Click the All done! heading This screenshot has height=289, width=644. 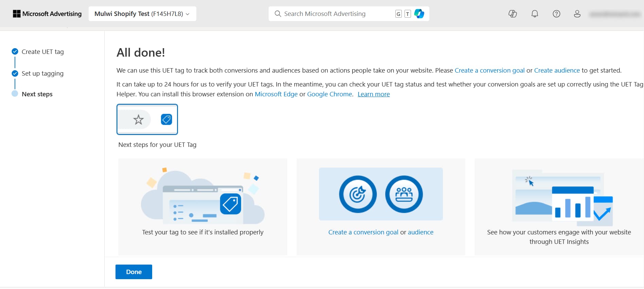pos(141,53)
